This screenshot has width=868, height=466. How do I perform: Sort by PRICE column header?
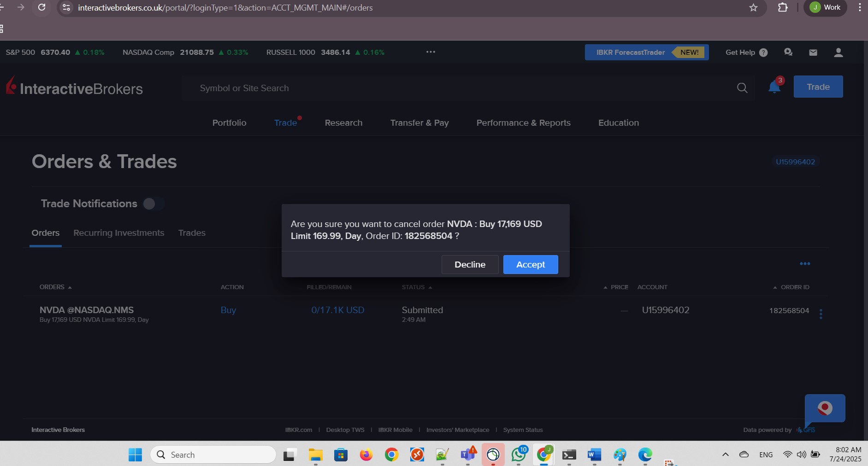[616, 287]
